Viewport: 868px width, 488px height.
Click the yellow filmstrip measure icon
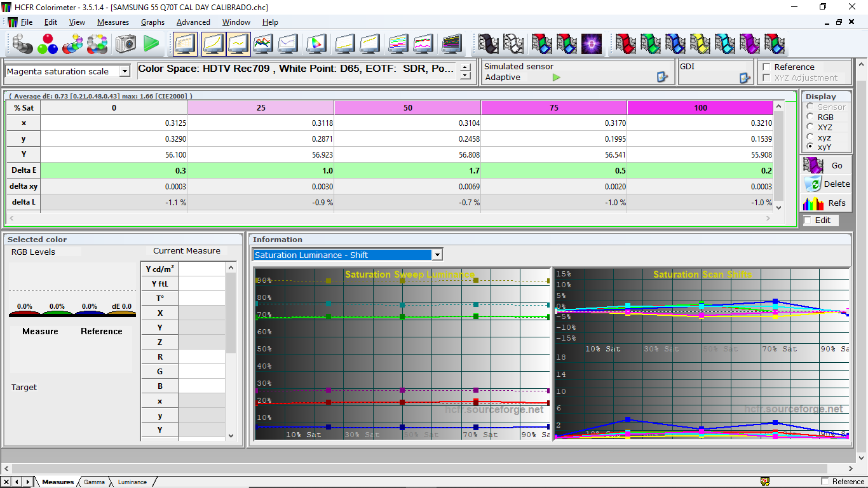700,44
